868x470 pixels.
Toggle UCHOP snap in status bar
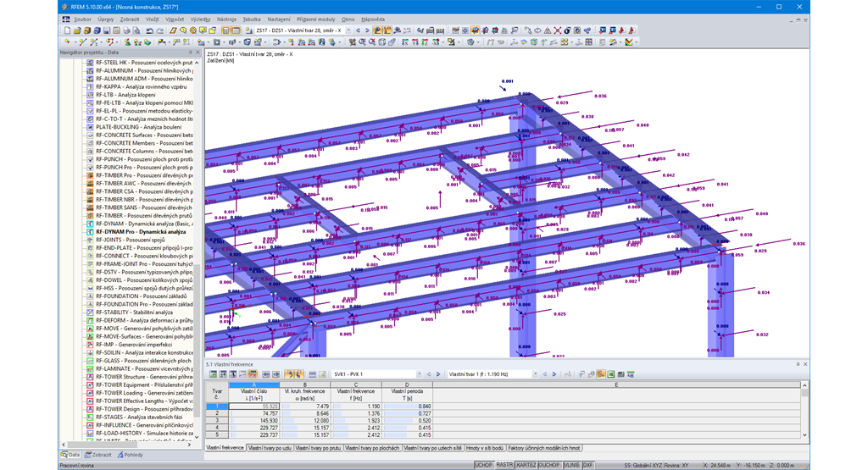[x=483, y=465]
